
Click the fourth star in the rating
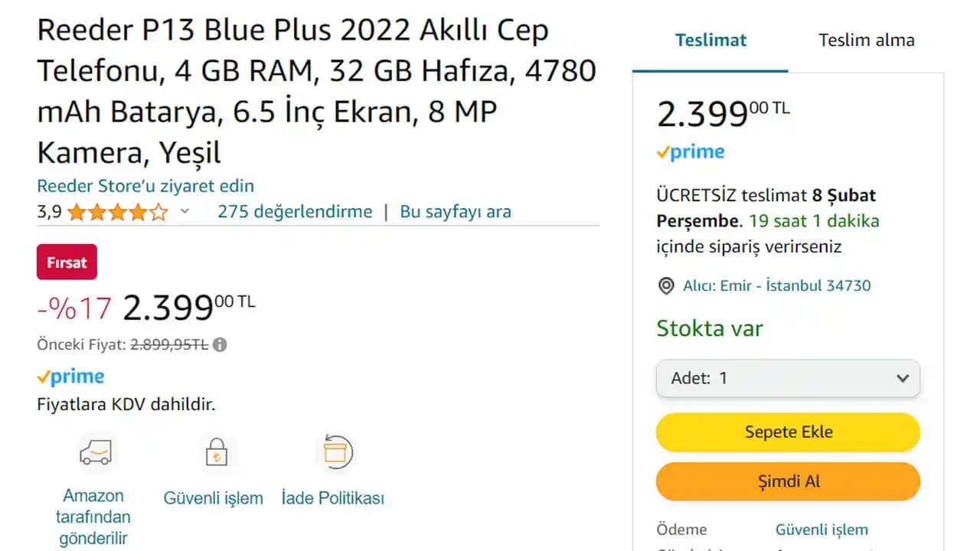pyautogui.click(x=138, y=212)
